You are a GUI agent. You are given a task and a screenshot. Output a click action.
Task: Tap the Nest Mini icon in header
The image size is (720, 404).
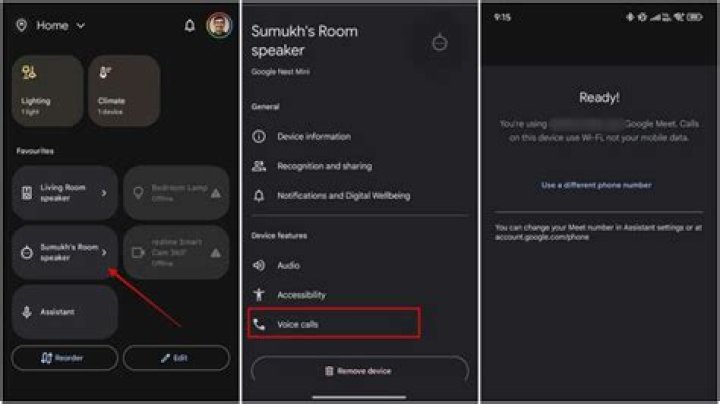(439, 43)
